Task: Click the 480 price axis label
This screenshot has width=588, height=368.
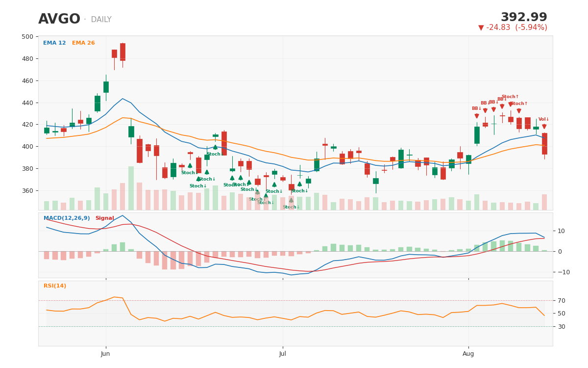Action: click(x=28, y=59)
